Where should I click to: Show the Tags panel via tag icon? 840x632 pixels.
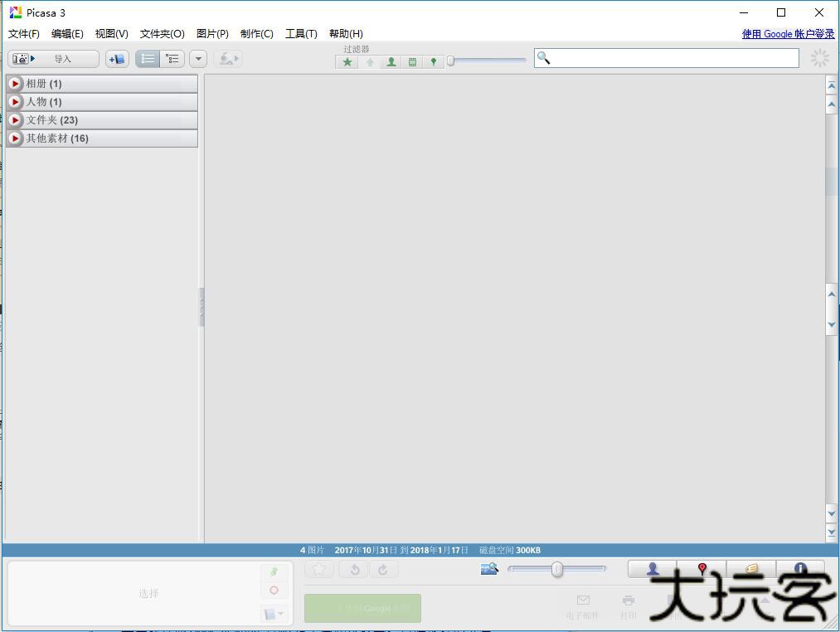tap(751, 569)
